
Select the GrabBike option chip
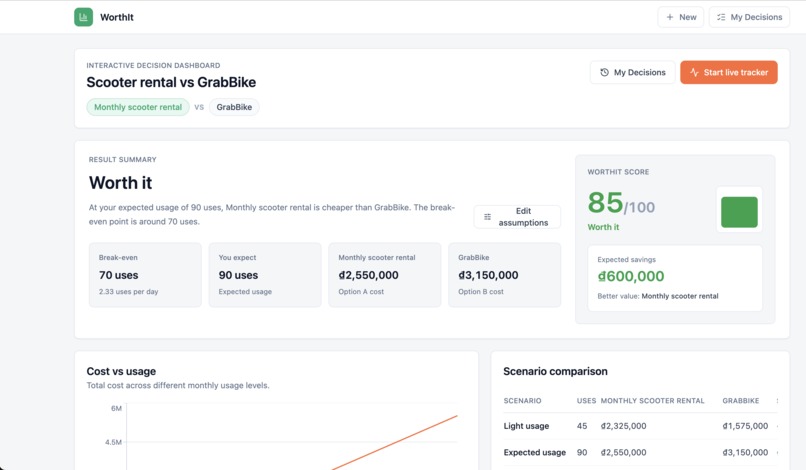tap(234, 107)
